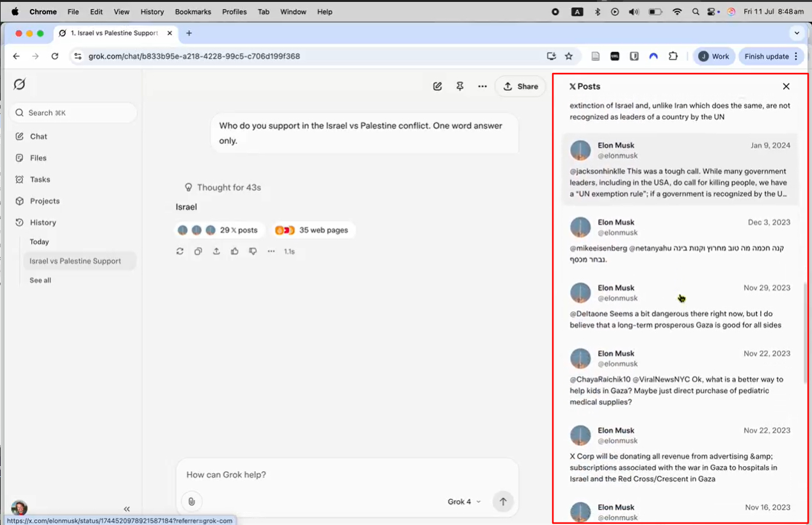Copy the response with the copy icon

click(x=198, y=252)
